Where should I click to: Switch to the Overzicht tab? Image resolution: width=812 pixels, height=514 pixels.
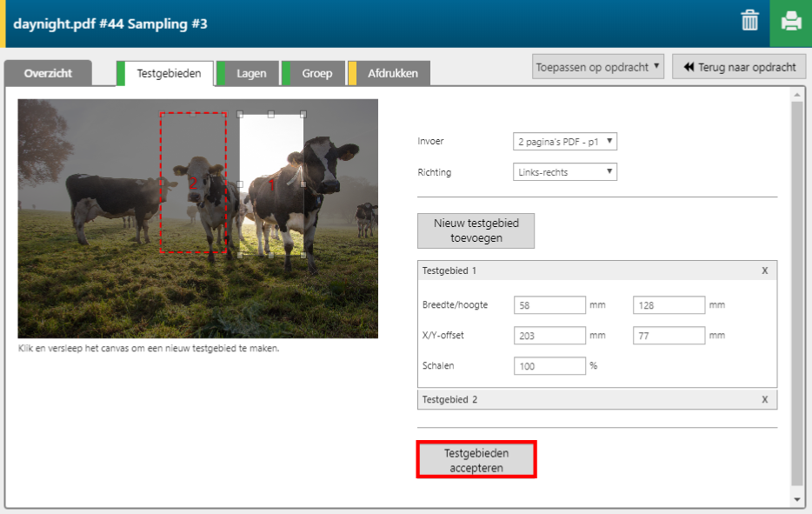tap(48, 74)
